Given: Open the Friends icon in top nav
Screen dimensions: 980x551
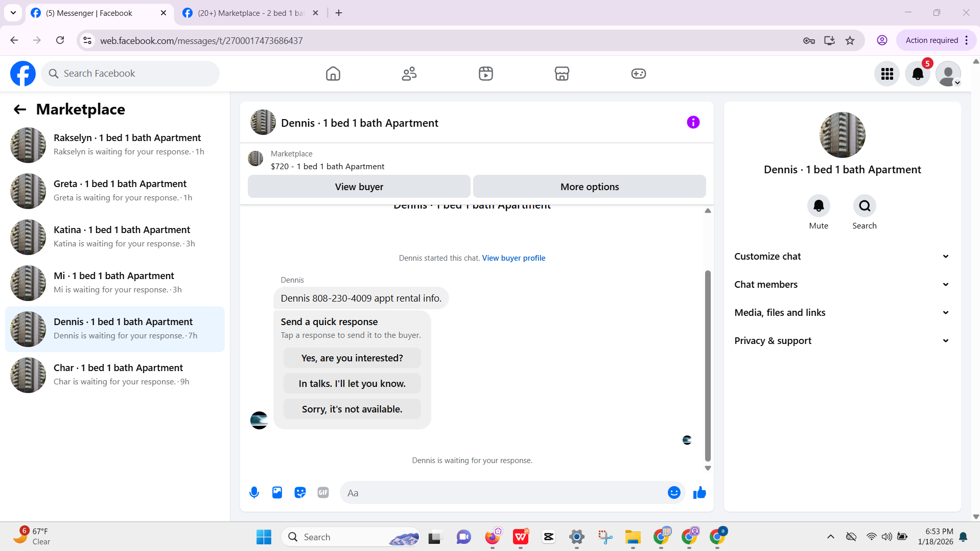Looking at the screenshot, I should (409, 74).
